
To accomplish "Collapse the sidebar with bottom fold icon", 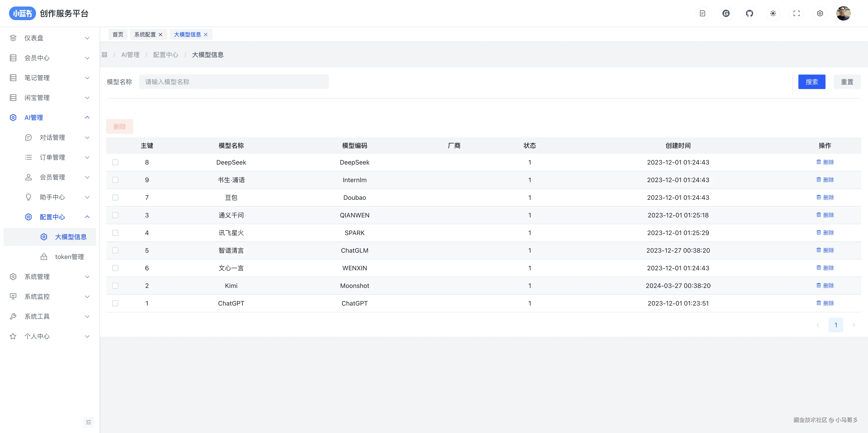I will tap(88, 422).
